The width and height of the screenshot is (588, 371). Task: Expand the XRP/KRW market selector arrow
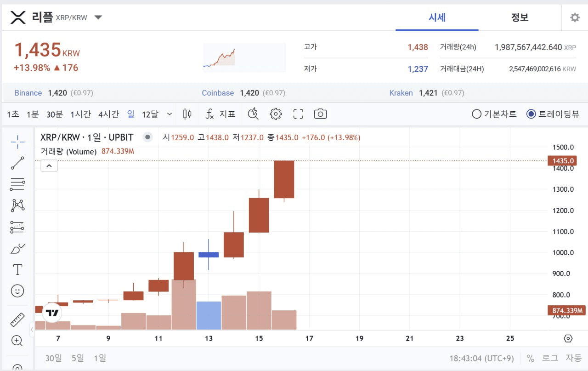[x=98, y=17]
